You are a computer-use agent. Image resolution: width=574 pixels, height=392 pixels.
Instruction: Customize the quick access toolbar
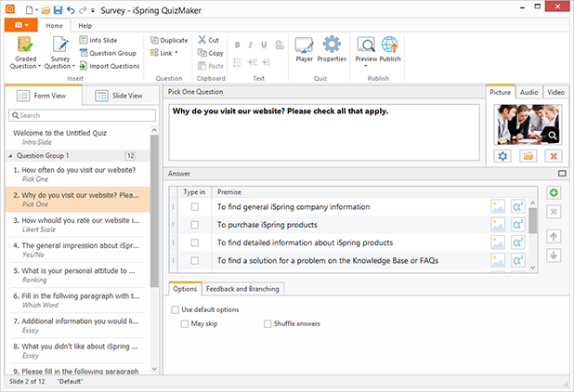pos(93,10)
